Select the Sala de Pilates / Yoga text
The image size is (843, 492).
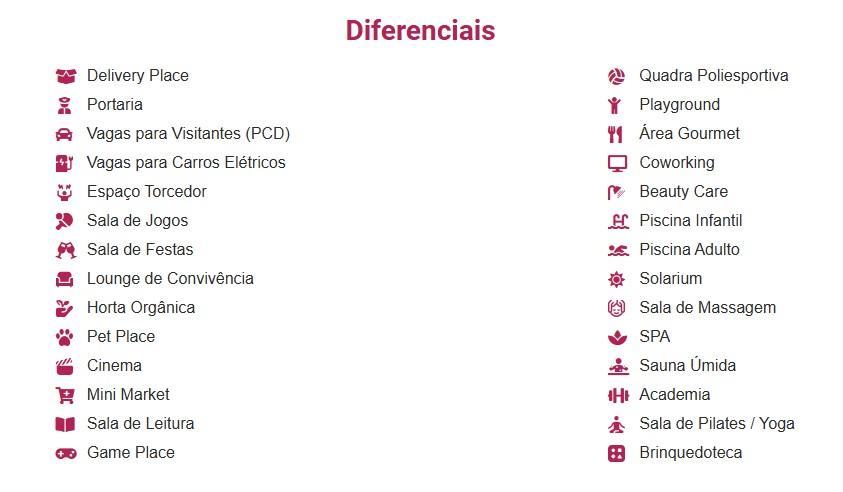pyautogui.click(x=717, y=424)
